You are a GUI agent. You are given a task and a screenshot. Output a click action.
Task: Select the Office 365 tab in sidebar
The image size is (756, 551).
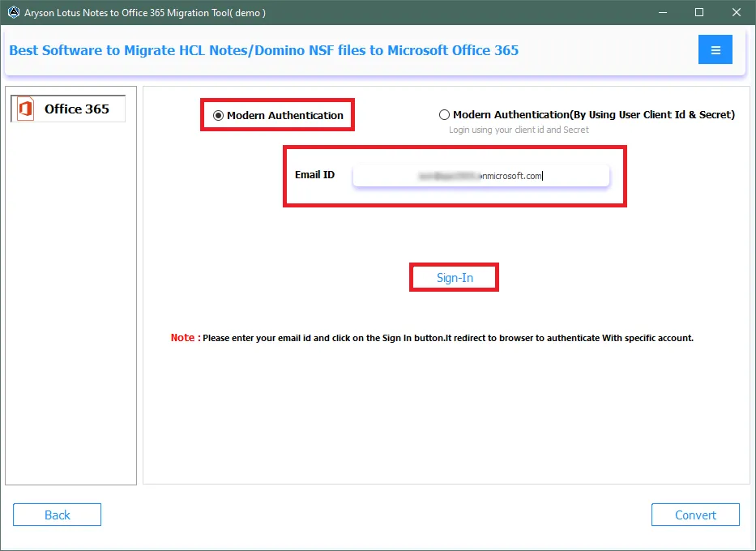(x=68, y=109)
